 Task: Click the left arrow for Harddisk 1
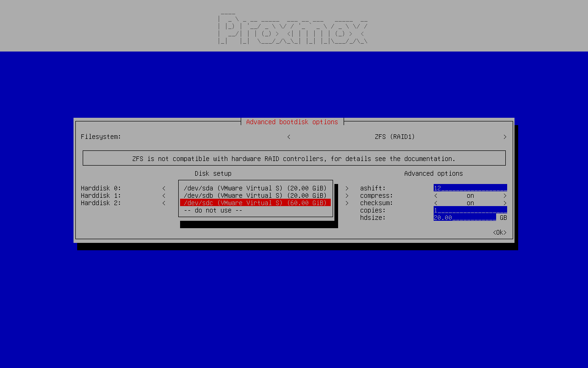(164, 195)
